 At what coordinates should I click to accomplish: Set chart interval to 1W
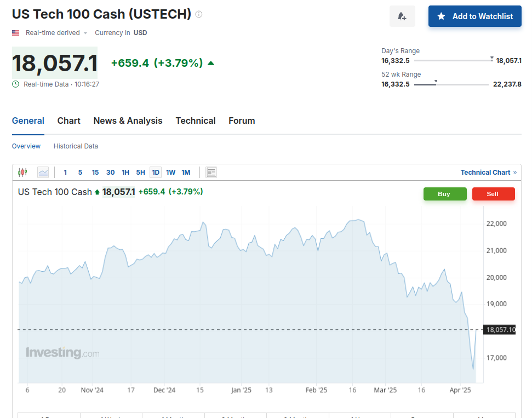tap(170, 173)
